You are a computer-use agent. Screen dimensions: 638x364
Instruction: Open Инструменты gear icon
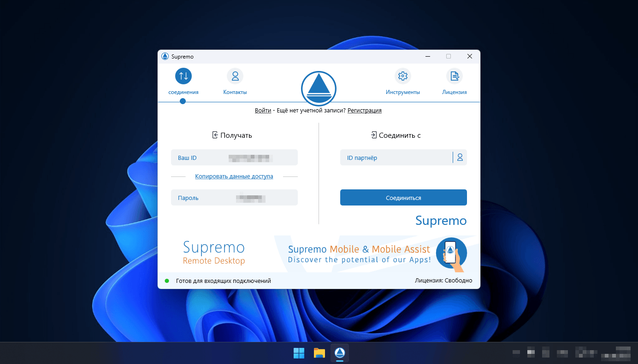tap(403, 76)
